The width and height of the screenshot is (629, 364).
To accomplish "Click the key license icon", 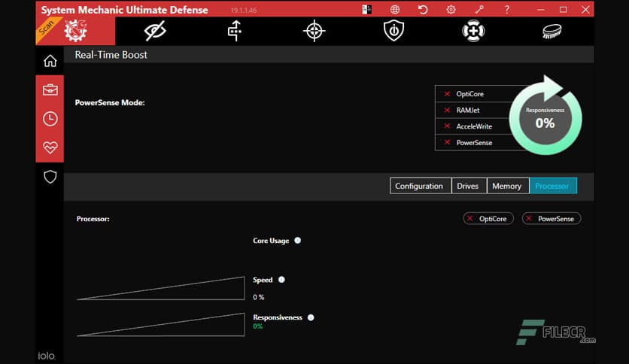I will click(x=479, y=9).
